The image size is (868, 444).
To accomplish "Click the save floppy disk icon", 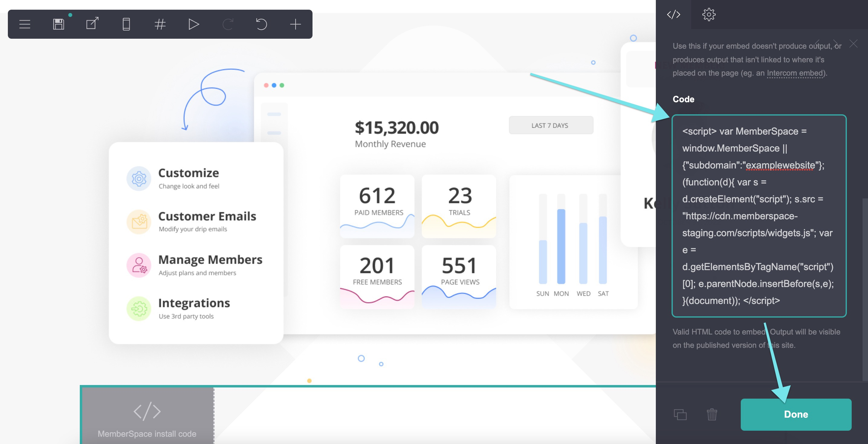I will pyautogui.click(x=59, y=24).
